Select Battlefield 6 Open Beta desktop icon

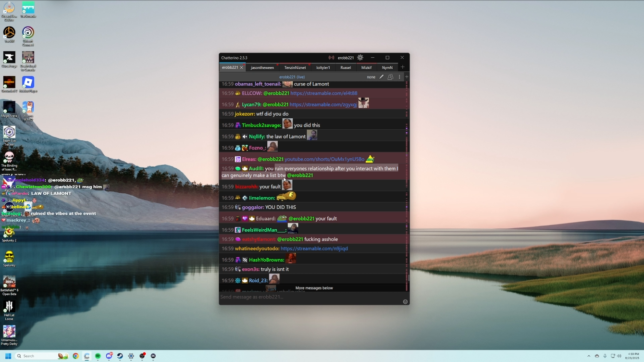(9, 286)
